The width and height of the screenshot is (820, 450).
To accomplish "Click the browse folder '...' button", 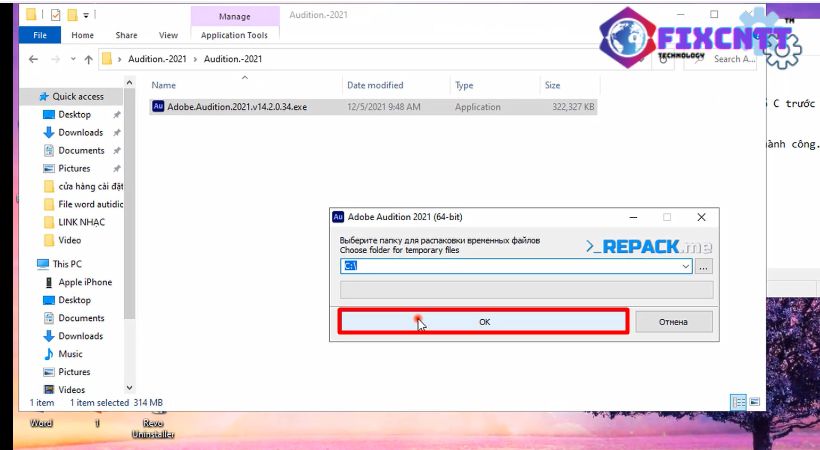I will pyautogui.click(x=704, y=267).
